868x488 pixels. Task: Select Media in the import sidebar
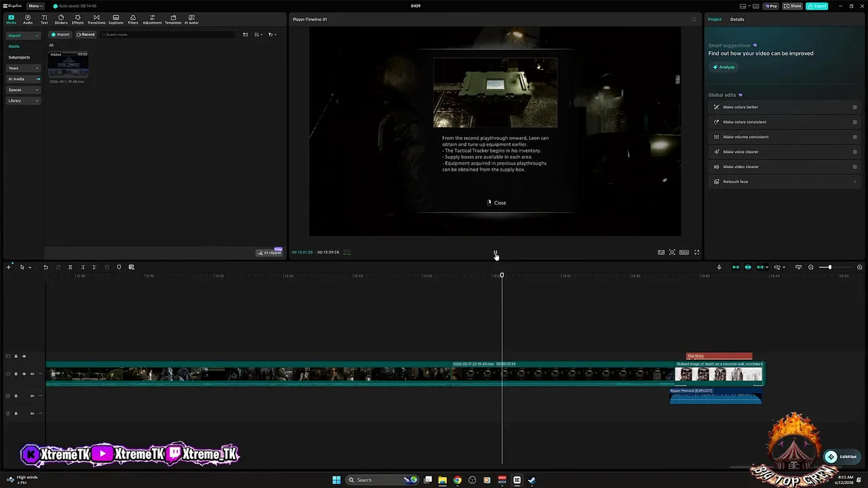point(14,46)
